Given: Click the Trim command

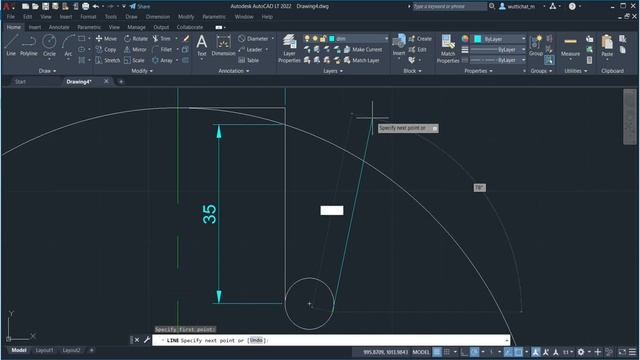Looking at the screenshot, I should pyautogui.click(x=162, y=39).
